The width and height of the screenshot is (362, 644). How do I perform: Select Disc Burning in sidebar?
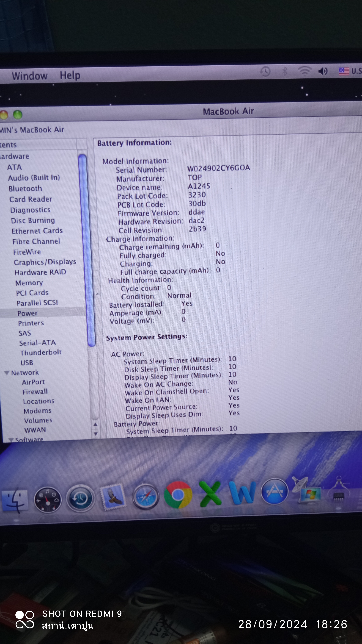[x=33, y=220]
